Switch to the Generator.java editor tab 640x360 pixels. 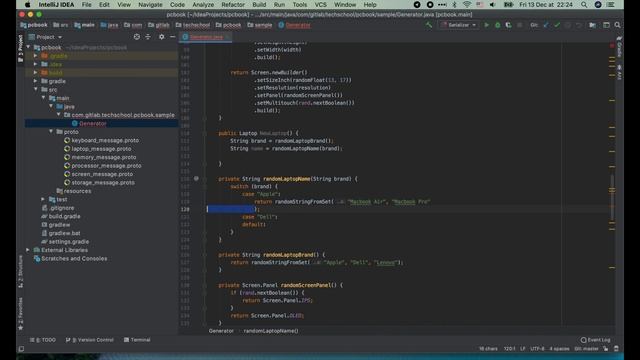tap(206, 37)
